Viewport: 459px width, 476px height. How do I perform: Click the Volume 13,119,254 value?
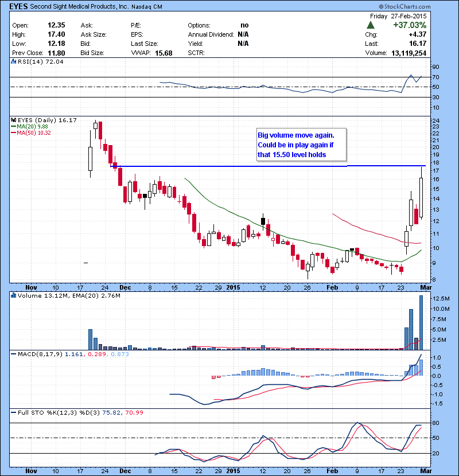tap(409, 53)
